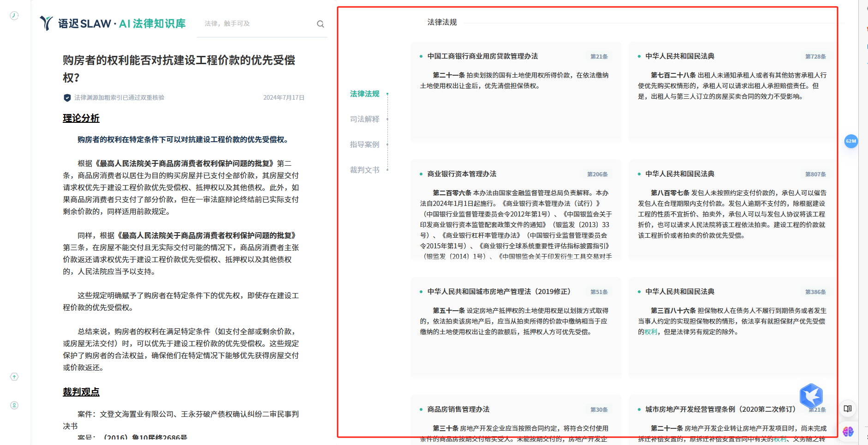Click the bold 第七百二十八条 text
868x445 pixels.
[673, 75]
